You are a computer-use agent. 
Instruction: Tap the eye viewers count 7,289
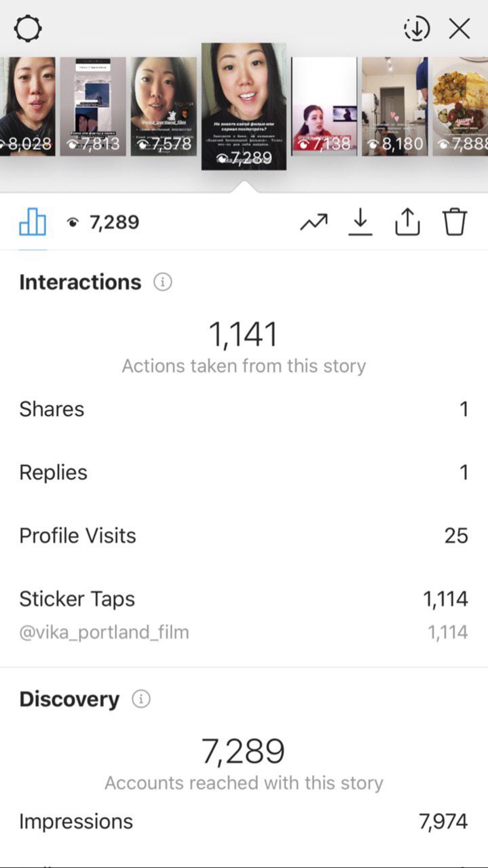[x=103, y=222]
